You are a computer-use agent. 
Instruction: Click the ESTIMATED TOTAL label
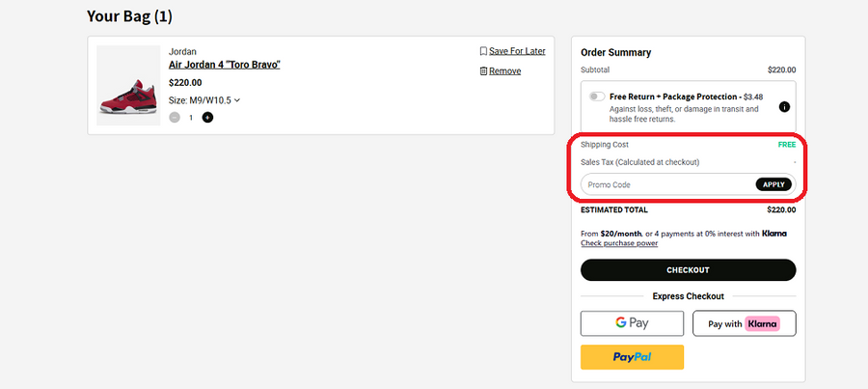614,210
